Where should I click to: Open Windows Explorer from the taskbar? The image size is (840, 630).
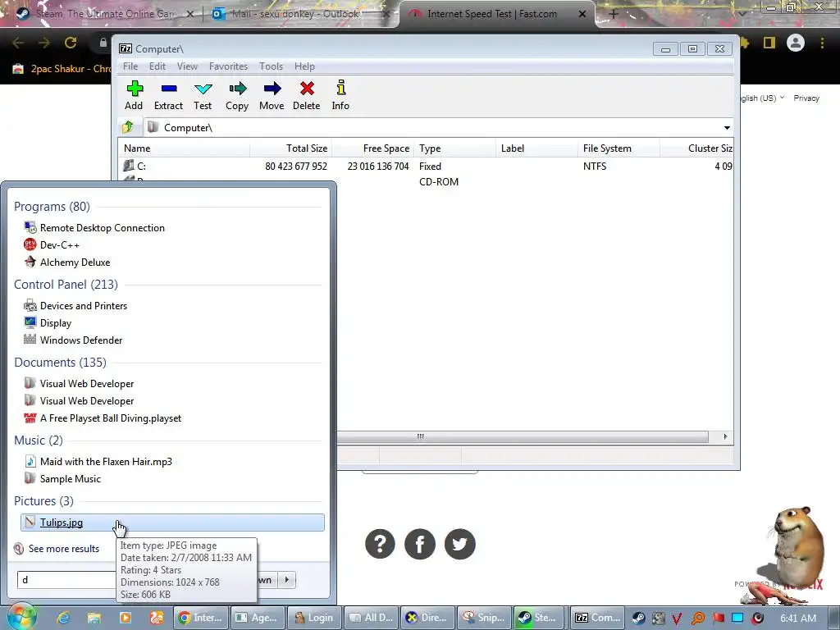94,618
